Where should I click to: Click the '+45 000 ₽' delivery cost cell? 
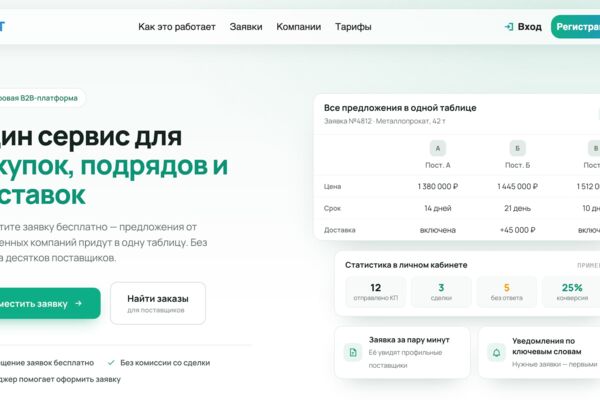click(517, 230)
